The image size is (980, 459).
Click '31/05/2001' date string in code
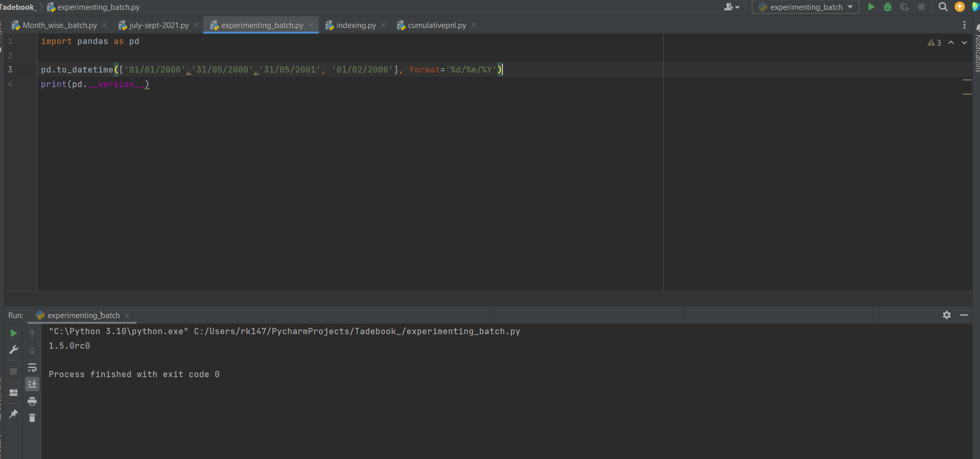[x=290, y=69]
